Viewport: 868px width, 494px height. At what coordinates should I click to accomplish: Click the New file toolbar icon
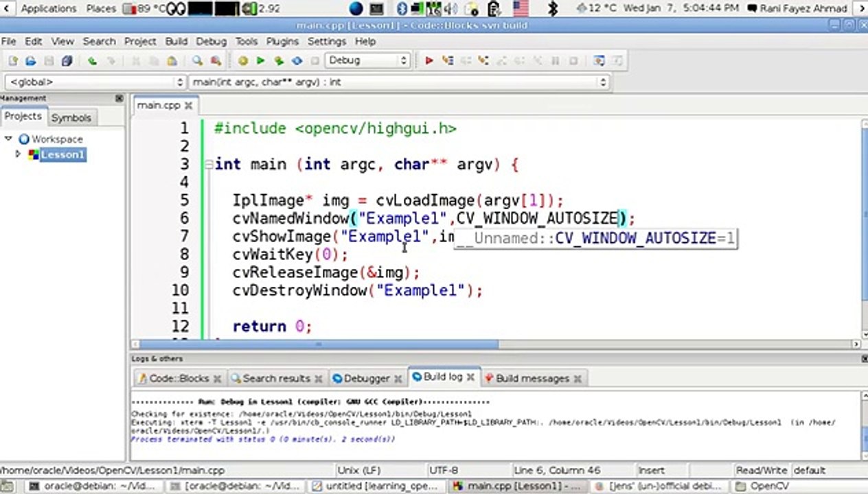coord(12,61)
